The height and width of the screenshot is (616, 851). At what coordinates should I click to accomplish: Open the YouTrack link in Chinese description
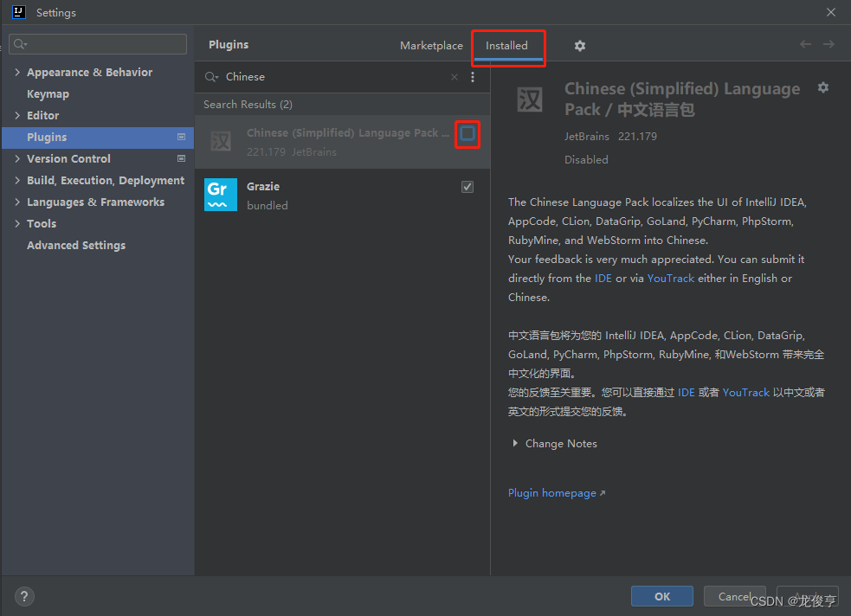(745, 393)
